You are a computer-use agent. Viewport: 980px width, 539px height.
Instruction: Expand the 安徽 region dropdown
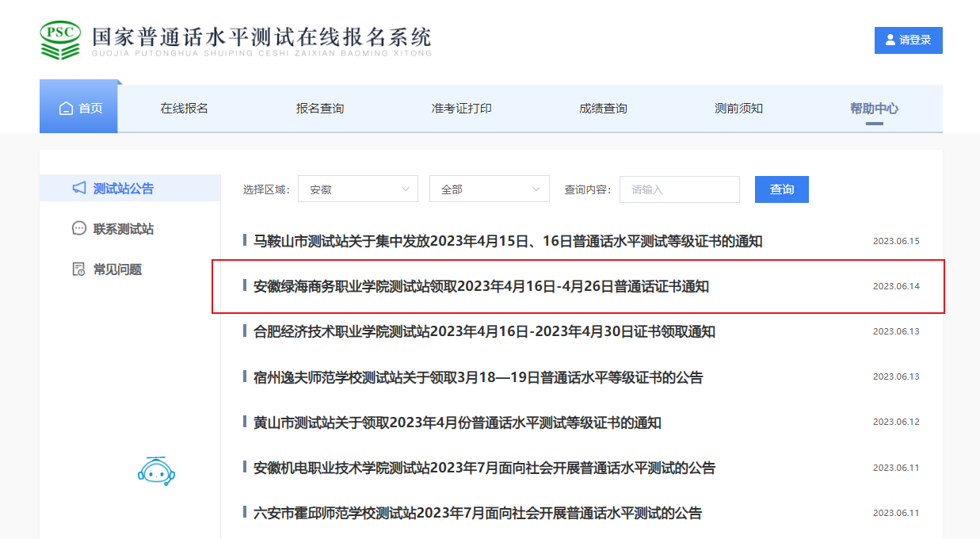pyautogui.click(x=357, y=189)
